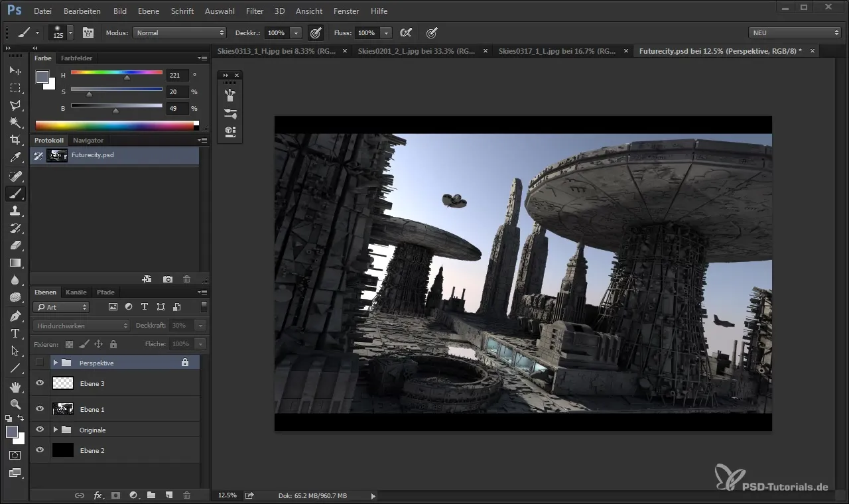849x504 pixels.
Task: Select the History Brush tool
Action: 15,228
